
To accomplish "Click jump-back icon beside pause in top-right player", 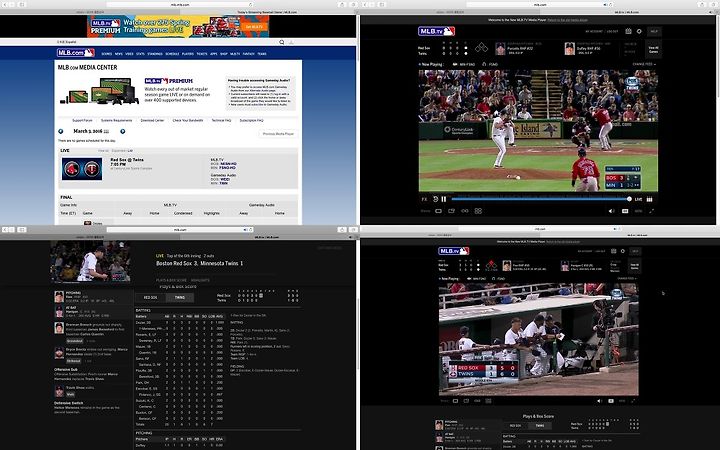I will (x=435, y=199).
